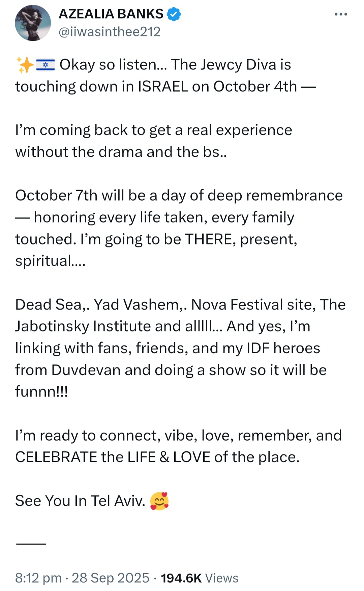The height and width of the screenshot is (591, 364).
Task: Open the three-dot more options menu
Action: click(341, 14)
